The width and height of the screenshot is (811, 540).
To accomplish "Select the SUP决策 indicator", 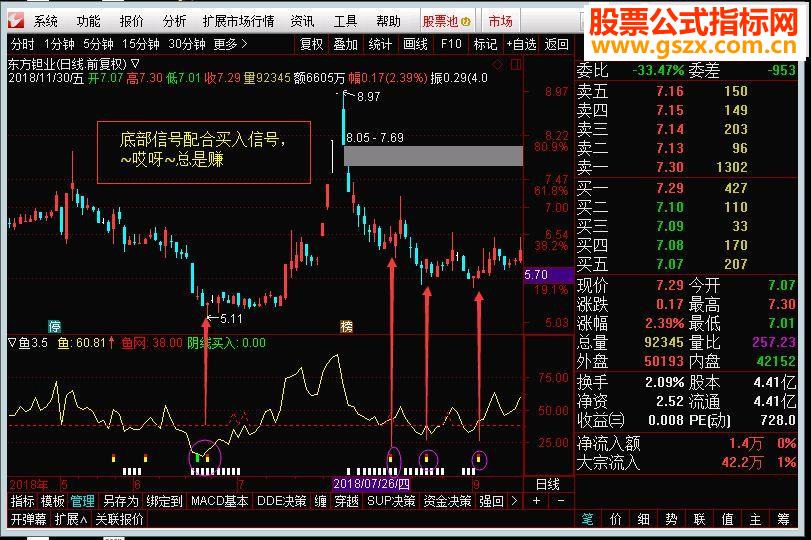I will pyautogui.click(x=391, y=501).
